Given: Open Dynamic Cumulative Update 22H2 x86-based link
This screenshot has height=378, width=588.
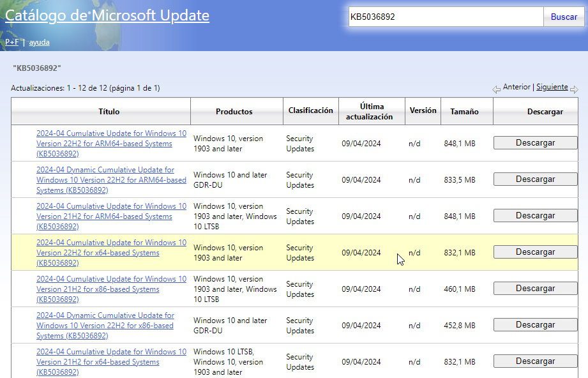Looking at the screenshot, I should pos(105,326).
